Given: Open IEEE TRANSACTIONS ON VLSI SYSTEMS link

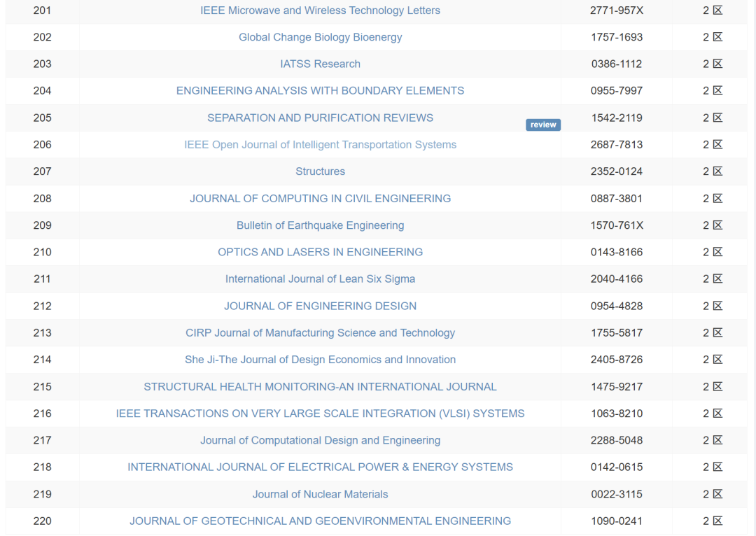Looking at the screenshot, I should 320,414.
